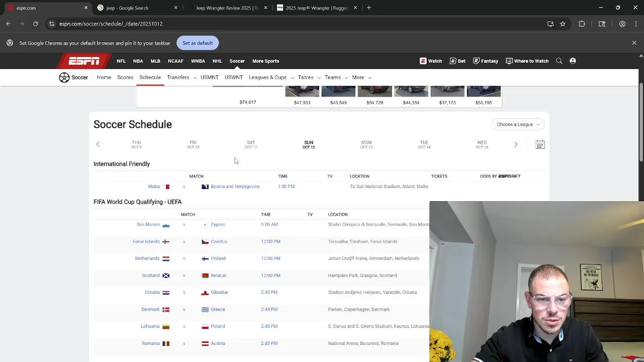Viewport: 644px width, 362px height.
Task: Open the Faroe Islands team link
Action: pyautogui.click(x=146, y=242)
